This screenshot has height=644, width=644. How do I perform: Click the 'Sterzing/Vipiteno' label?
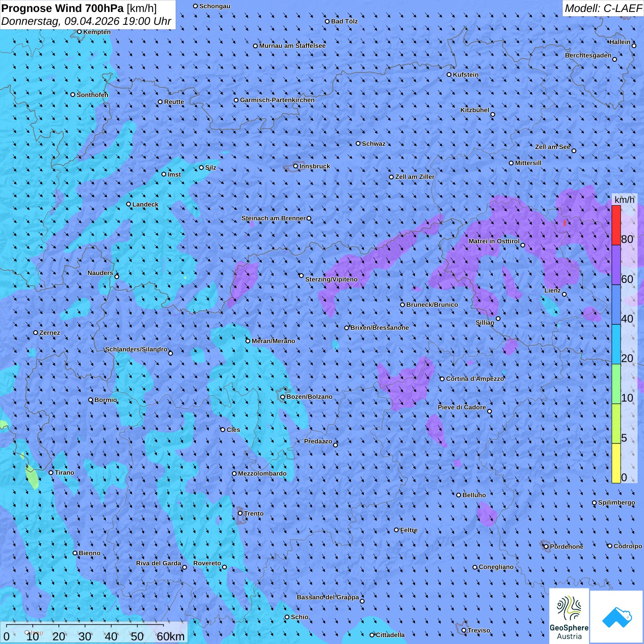[331, 279]
